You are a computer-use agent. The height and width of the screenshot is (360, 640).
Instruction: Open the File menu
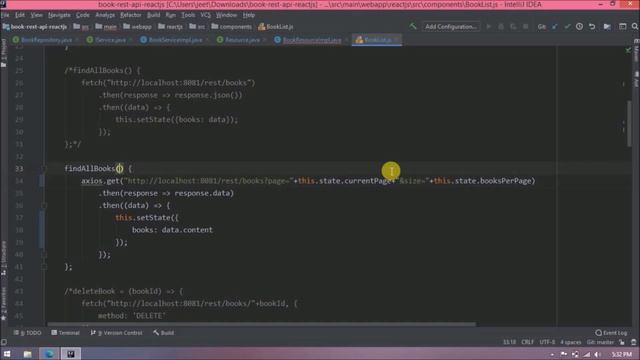pyautogui.click(x=5, y=15)
